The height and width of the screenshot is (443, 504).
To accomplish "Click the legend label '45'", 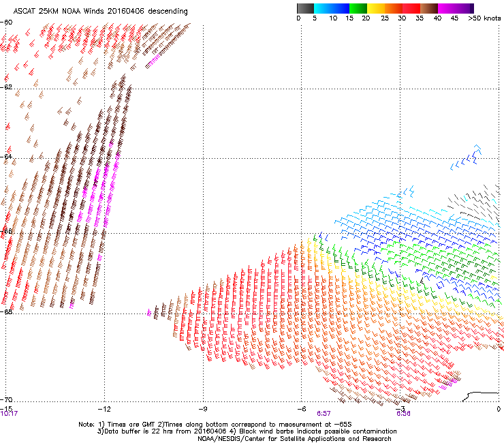I will pyautogui.click(x=454, y=18).
